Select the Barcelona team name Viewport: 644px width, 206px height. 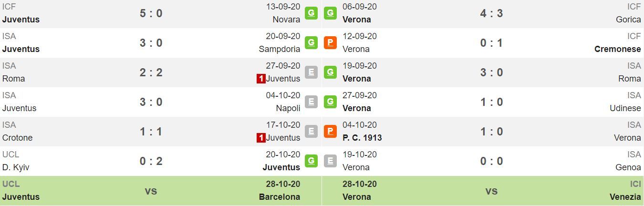(x=280, y=197)
